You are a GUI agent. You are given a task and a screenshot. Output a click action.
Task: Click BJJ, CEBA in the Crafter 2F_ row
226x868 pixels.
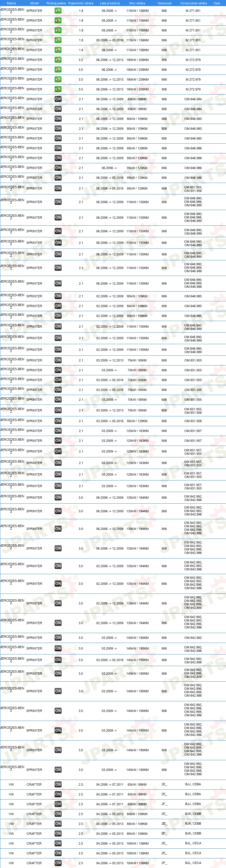pos(193,804)
